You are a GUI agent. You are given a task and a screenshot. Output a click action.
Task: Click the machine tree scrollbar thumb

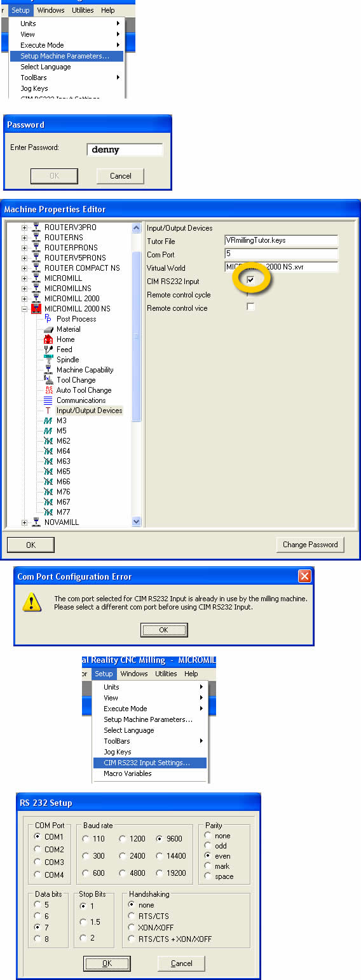[x=136, y=336]
